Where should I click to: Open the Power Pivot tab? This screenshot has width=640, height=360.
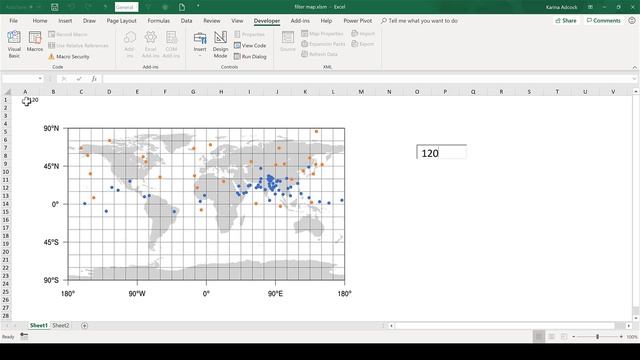[x=358, y=21]
